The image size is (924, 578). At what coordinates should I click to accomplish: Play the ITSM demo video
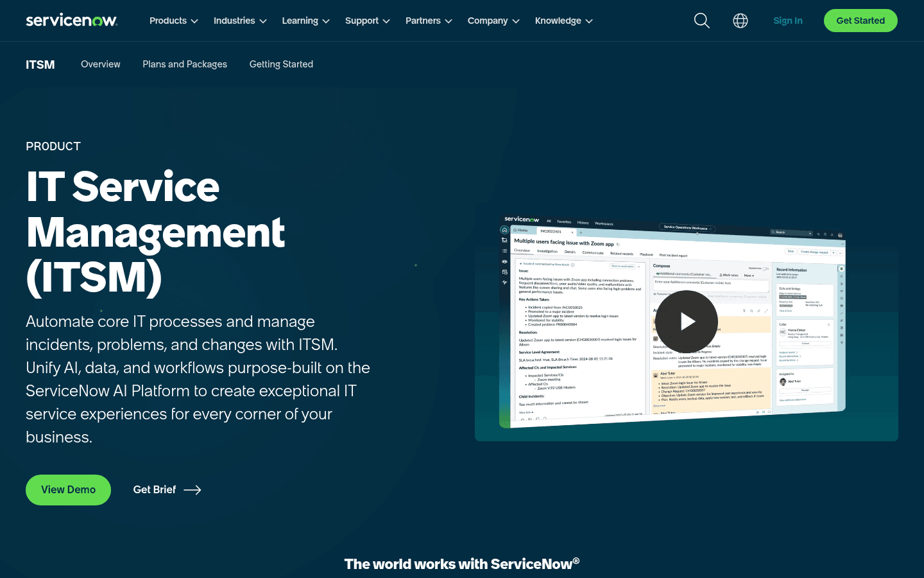[x=687, y=321]
